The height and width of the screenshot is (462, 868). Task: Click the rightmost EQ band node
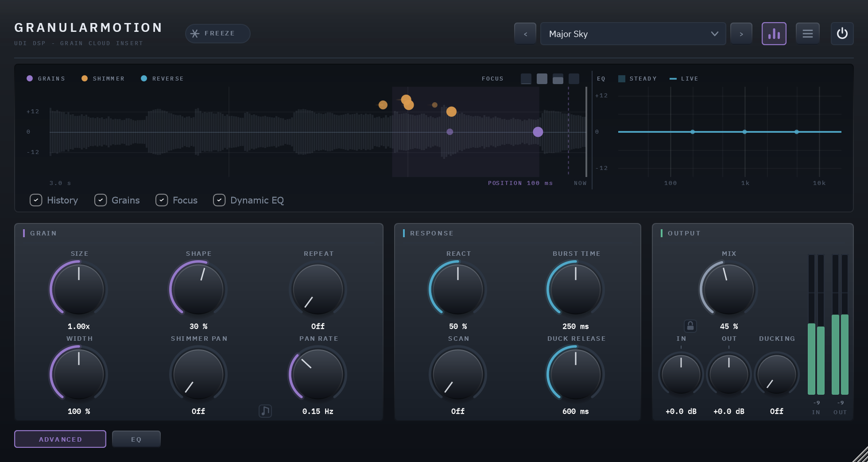[797, 132]
